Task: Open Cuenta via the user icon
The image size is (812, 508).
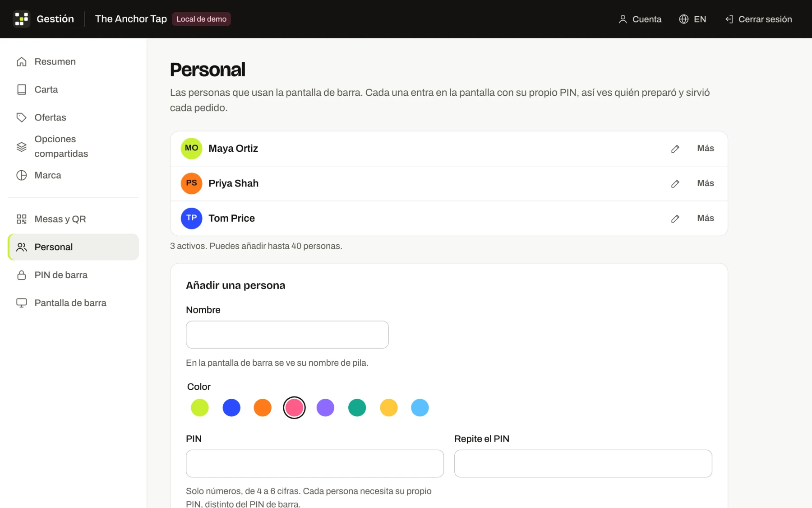Action: (623, 19)
